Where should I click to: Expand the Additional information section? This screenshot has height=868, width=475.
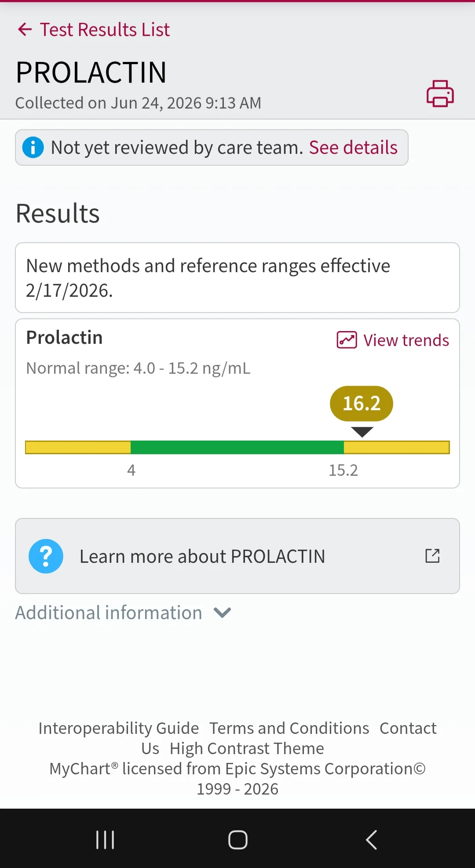tap(123, 613)
